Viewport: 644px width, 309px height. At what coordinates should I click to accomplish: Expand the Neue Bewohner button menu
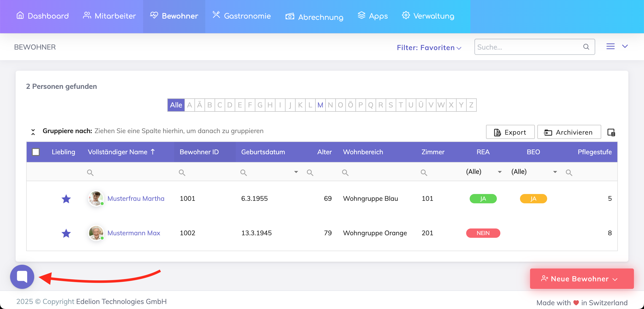[x=615, y=279]
